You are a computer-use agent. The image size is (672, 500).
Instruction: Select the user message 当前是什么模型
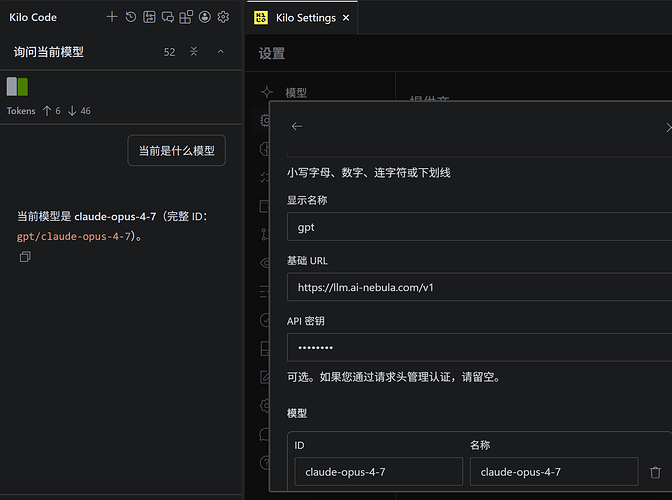point(177,151)
